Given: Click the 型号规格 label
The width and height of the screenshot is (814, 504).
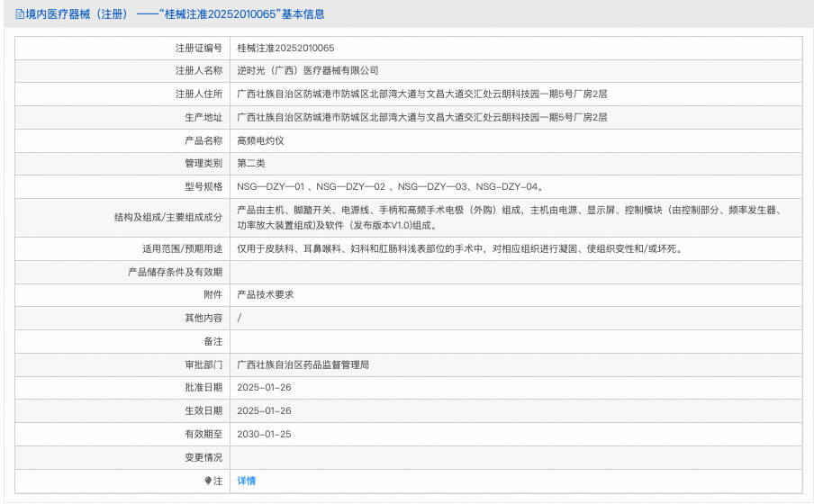Looking at the screenshot, I should [x=203, y=187].
